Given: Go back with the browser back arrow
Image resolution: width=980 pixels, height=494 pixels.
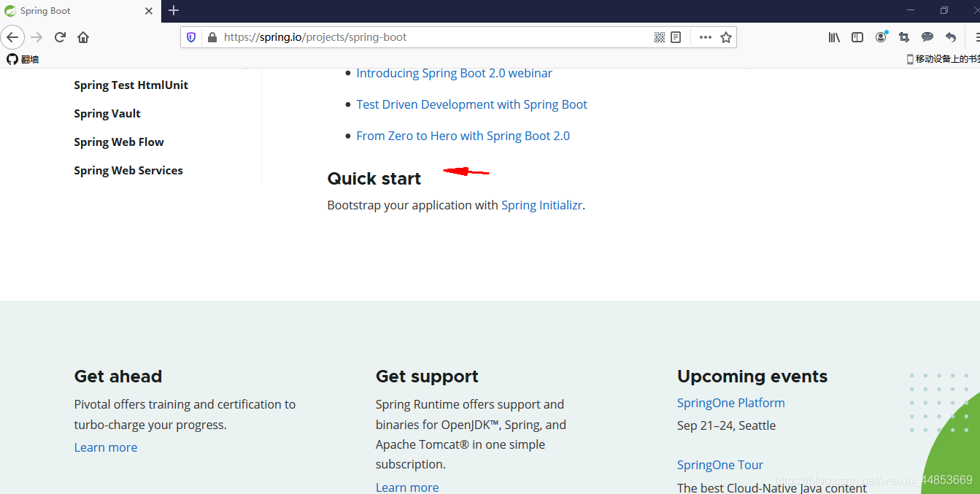Looking at the screenshot, I should 13,37.
